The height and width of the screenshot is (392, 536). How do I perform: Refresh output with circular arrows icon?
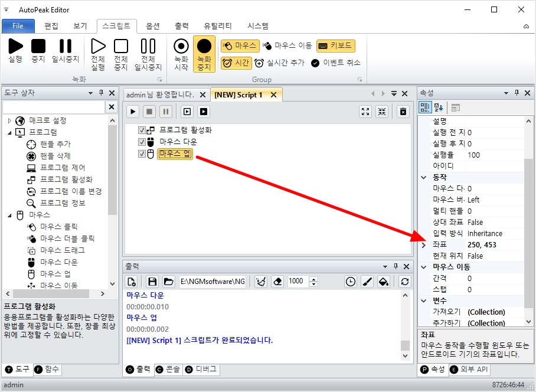[405, 282]
